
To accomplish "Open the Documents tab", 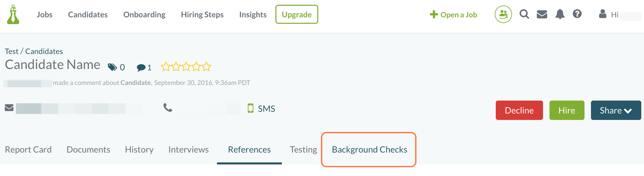I will 88,149.
